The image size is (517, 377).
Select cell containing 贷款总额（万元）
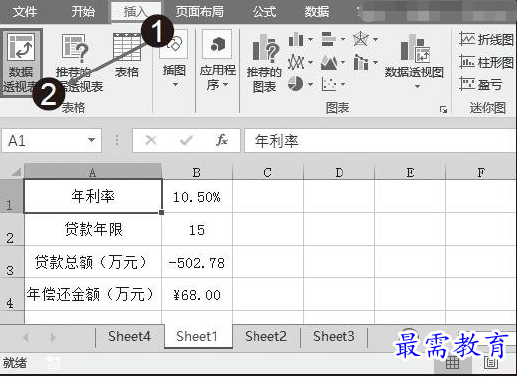pos(93,262)
